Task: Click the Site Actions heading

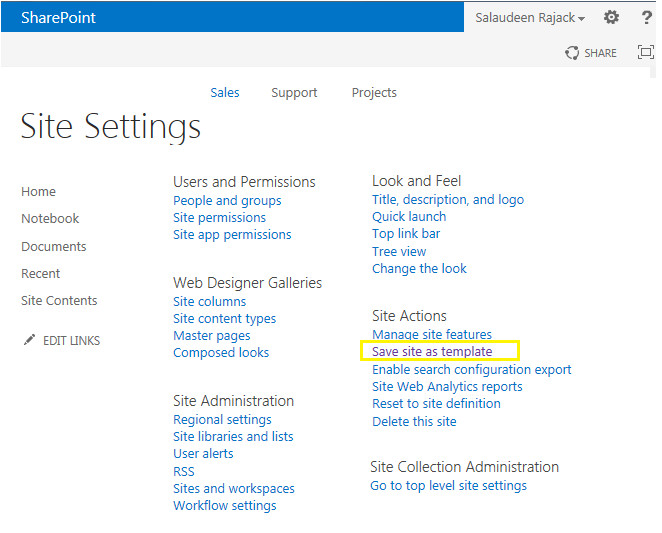Action: click(409, 316)
